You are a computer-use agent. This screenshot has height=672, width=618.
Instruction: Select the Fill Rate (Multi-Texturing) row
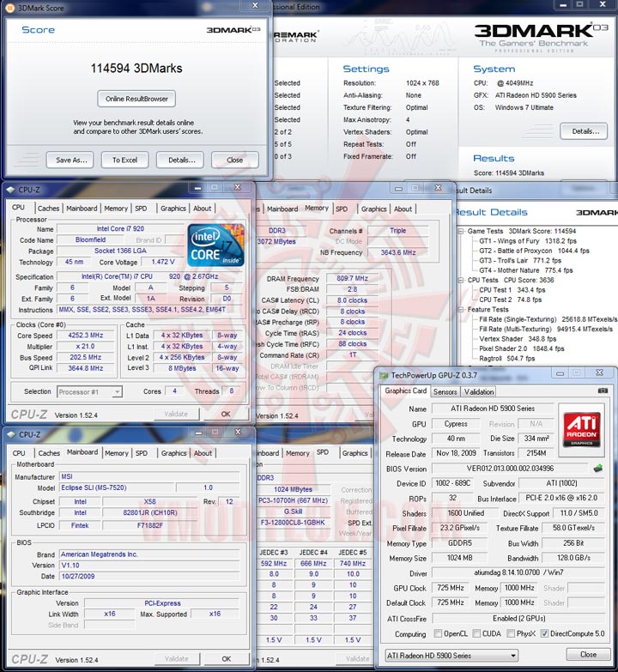pos(546,330)
